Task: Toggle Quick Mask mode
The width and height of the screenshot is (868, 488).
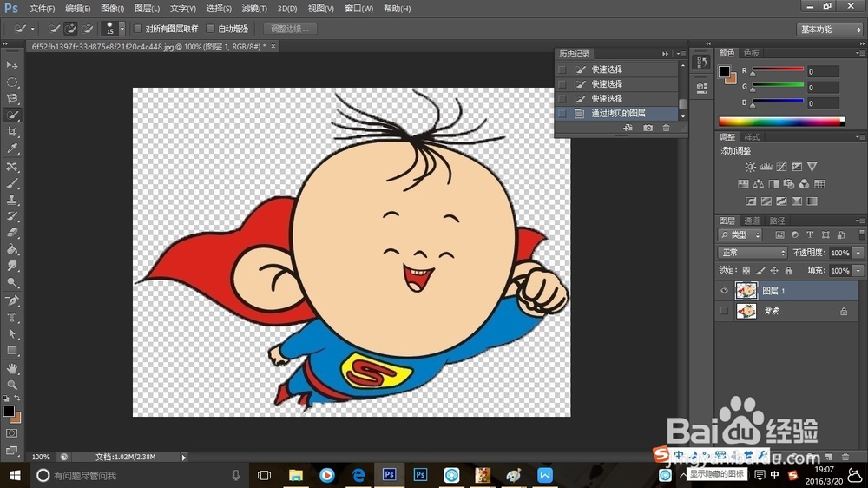Action: pyautogui.click(x=11, y=433)
